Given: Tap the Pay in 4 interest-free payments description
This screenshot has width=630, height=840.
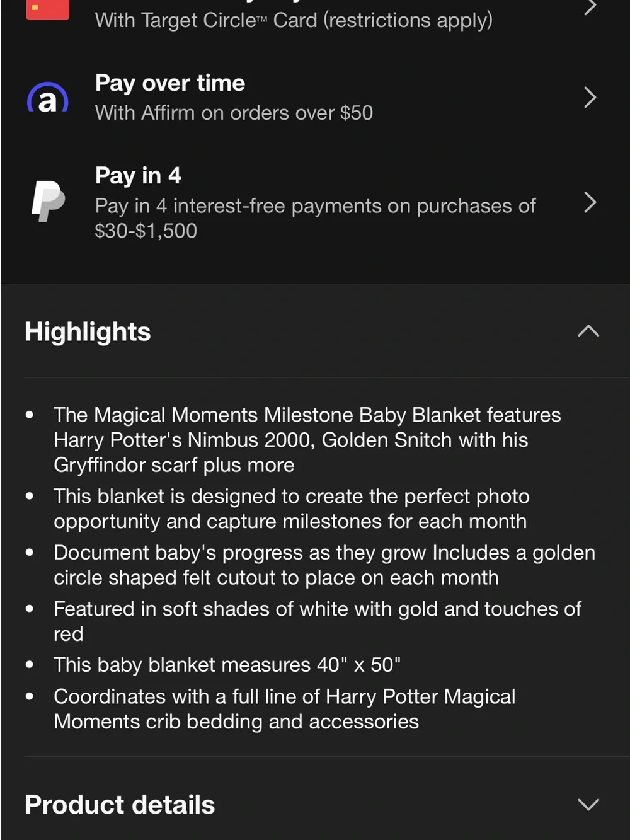Looking at the screenshot, I should pyautogui.click(x=315, y=218).
